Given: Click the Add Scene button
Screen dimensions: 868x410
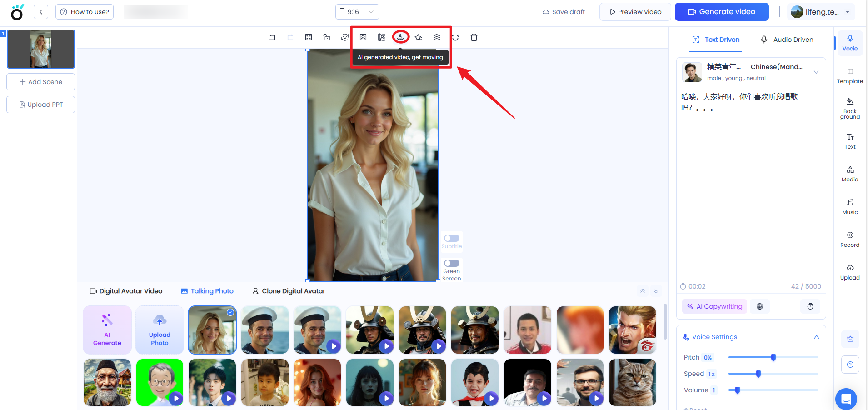Looking at the screenshot, I should (x=41, y=82).
